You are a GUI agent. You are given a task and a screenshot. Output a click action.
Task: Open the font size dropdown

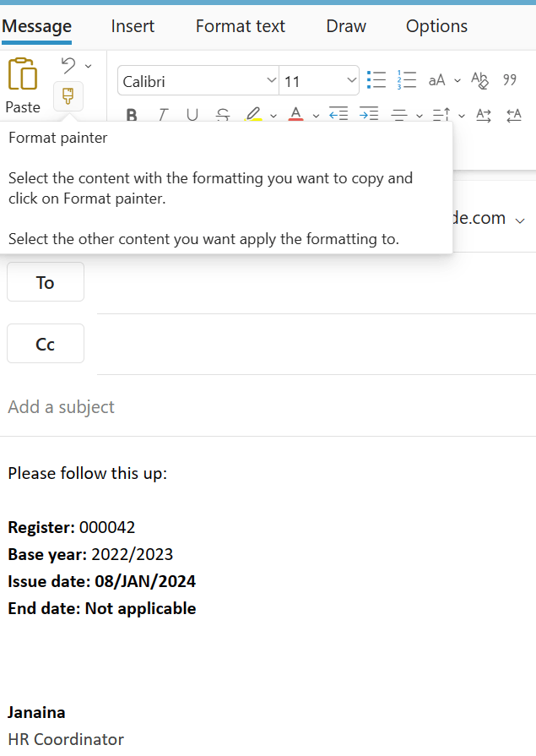(x=319, y=80)
